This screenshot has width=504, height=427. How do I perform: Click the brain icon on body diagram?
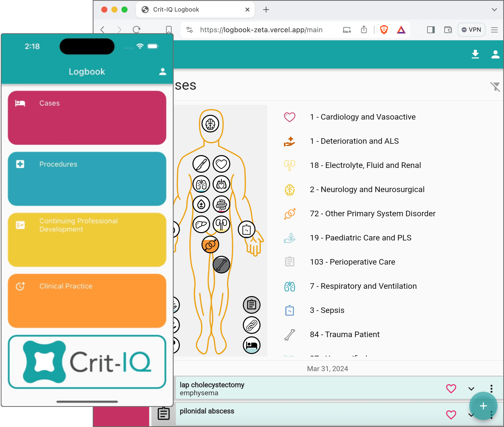point(210,124)
